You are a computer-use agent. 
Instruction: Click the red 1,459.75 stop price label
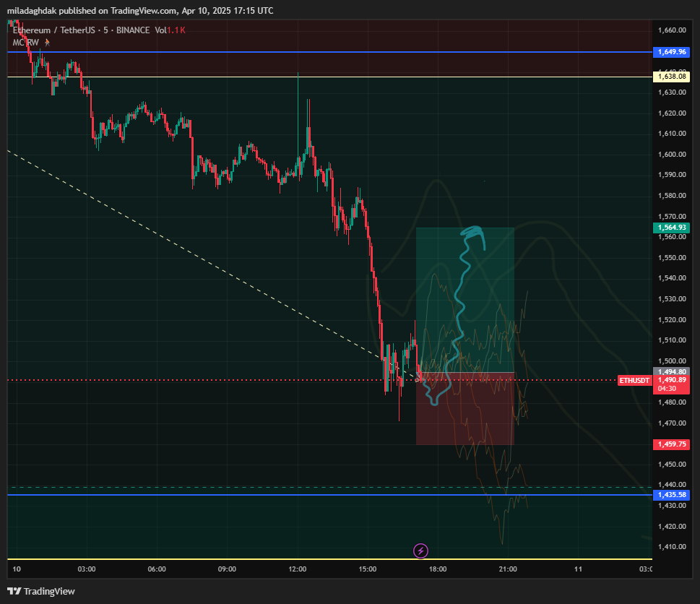pos(671,444)
